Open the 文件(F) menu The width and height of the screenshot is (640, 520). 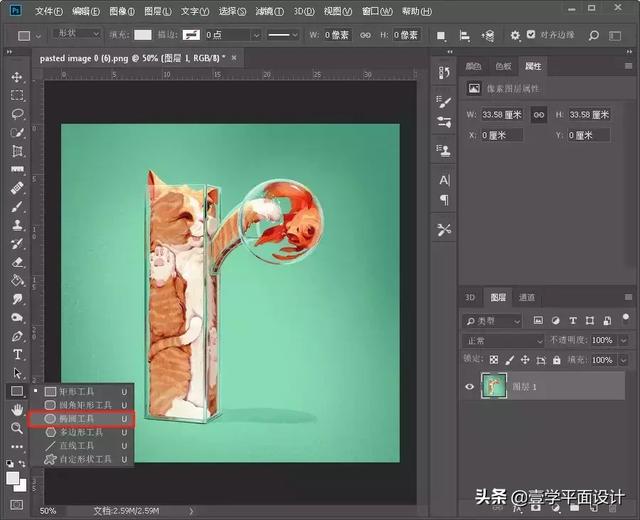(49, 11)
